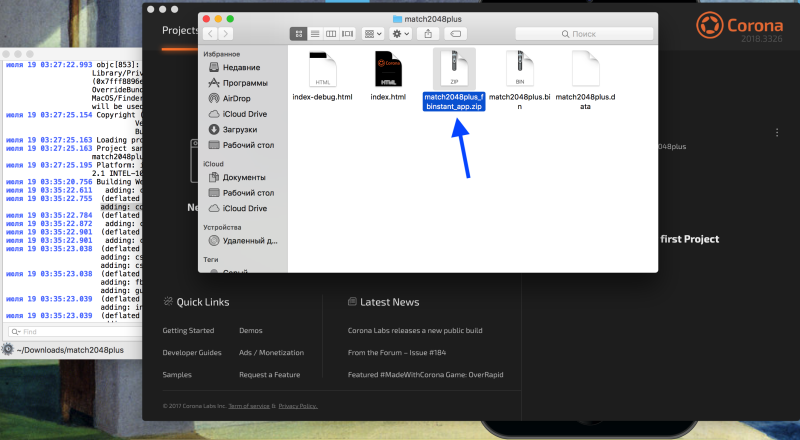Click the Latest News heading icon
The image size is (800, 440).
(352, 302)
